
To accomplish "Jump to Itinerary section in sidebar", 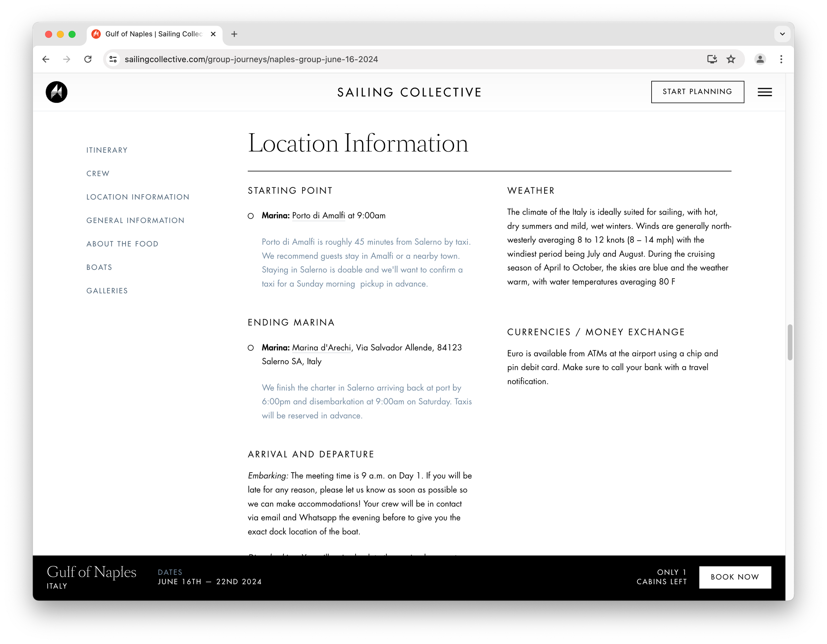I will point(107,150).
